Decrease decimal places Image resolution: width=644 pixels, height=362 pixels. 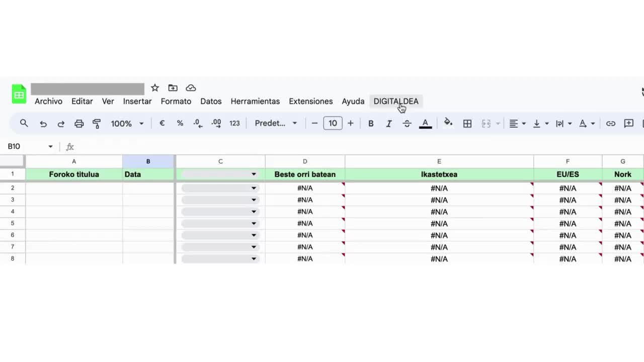click(198, 123)
